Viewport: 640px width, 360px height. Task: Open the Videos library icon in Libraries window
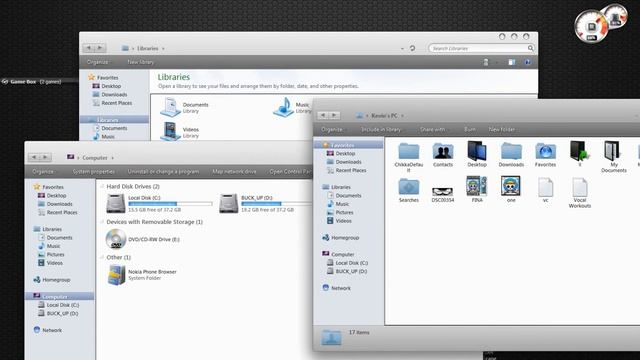[x=171, y=132]
